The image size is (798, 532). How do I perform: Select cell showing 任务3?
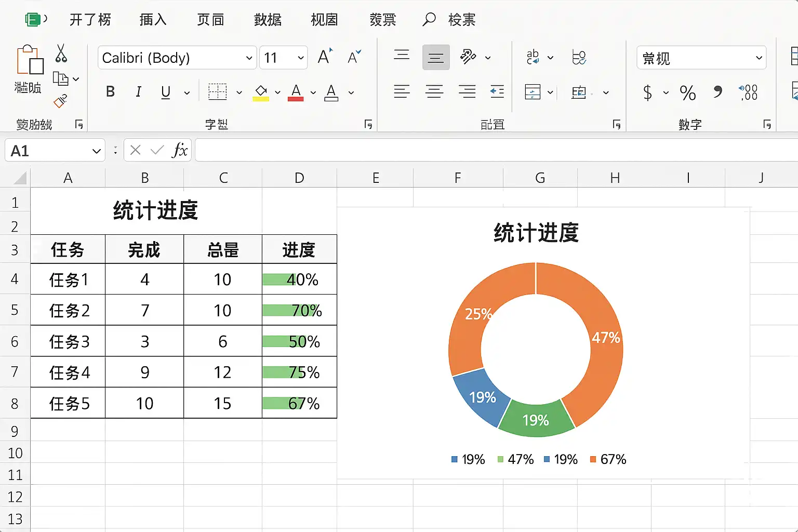[x=68, y=341]
